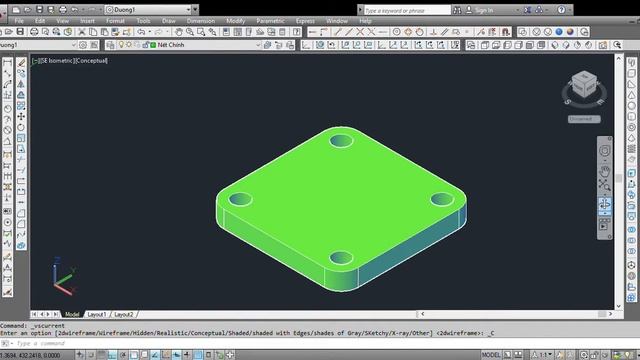The height and width of the screenshot is (360, 640).
Task: Select the Explode tool
Action: [x=21, y=245]
